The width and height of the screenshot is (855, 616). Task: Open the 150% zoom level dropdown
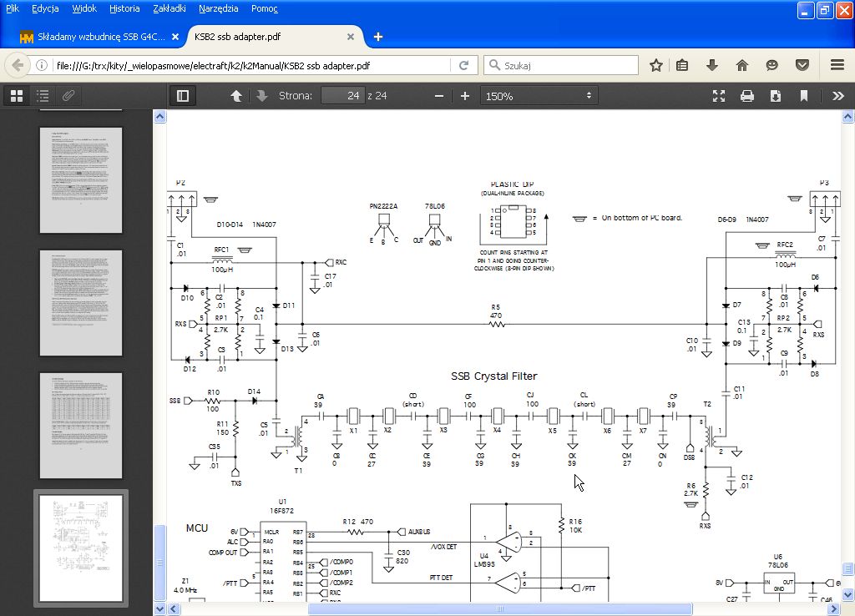tap(539, 96)
